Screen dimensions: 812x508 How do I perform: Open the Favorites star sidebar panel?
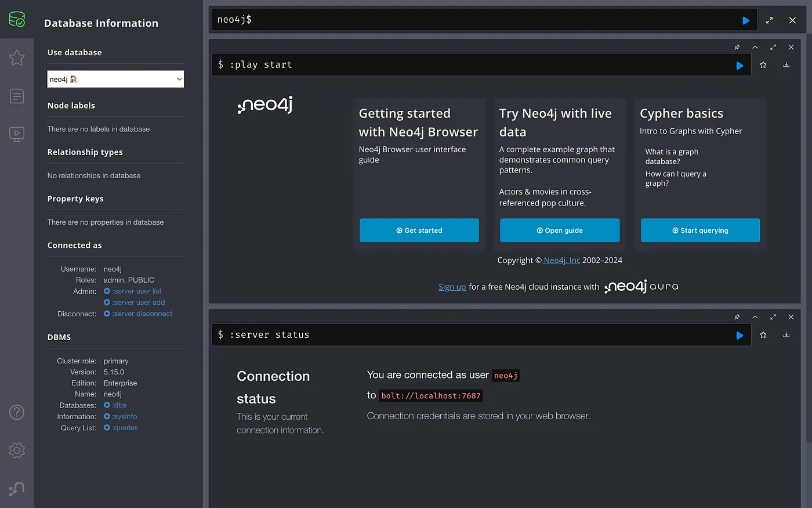(17, 57)
